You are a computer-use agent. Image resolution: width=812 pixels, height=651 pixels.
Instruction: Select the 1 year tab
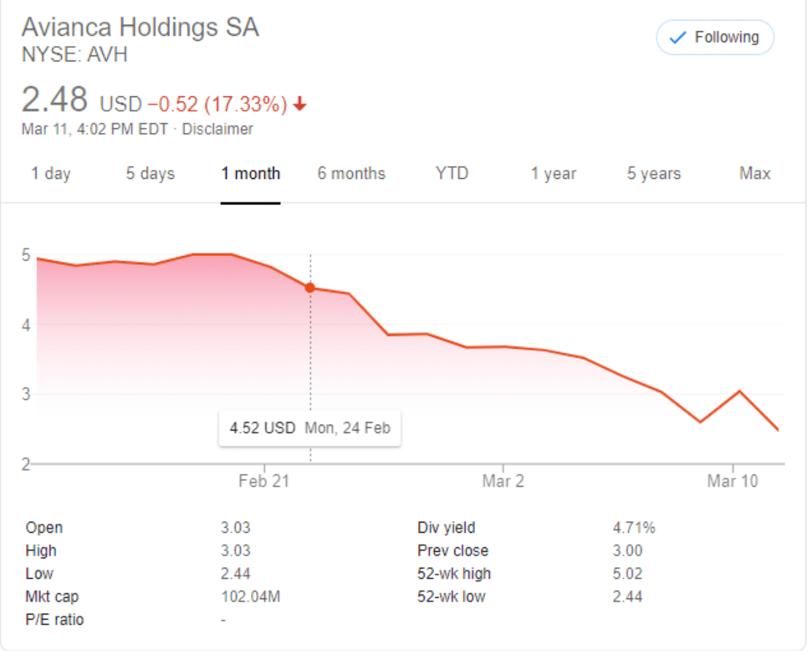(x=553, y=174)
